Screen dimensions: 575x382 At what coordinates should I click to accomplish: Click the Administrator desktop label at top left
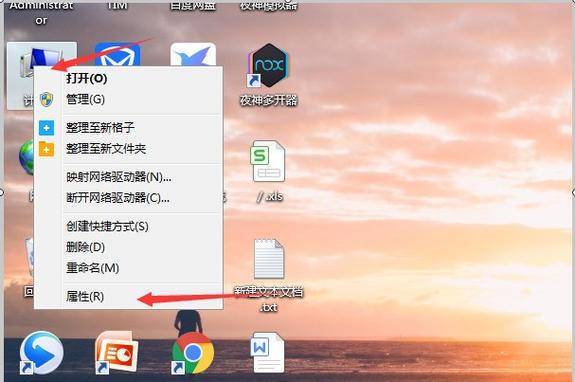pyautogui.click(x=41, y=13)
